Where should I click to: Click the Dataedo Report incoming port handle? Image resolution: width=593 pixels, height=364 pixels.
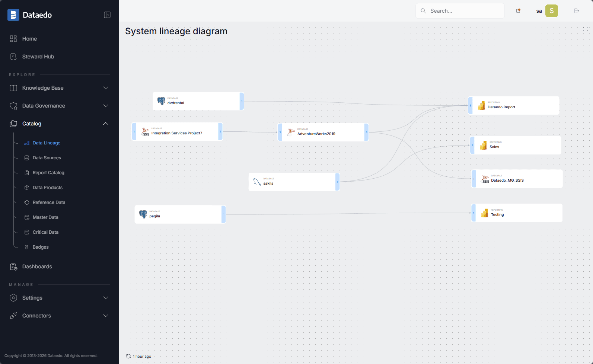(471, 106)
